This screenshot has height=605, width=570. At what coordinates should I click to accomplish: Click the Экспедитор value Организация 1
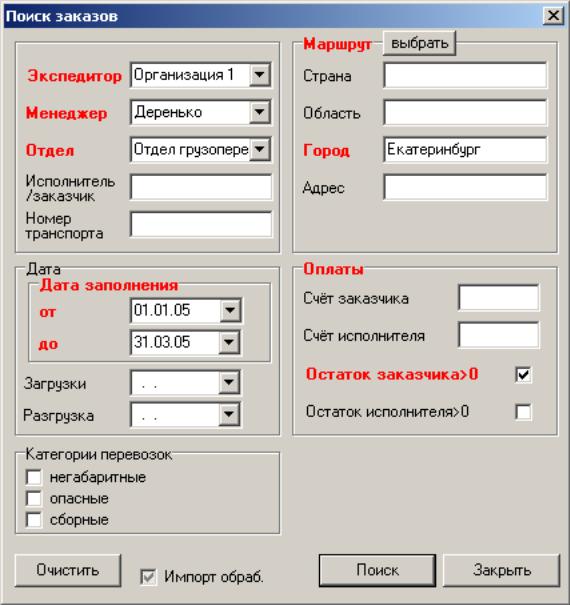pos(184,74)
